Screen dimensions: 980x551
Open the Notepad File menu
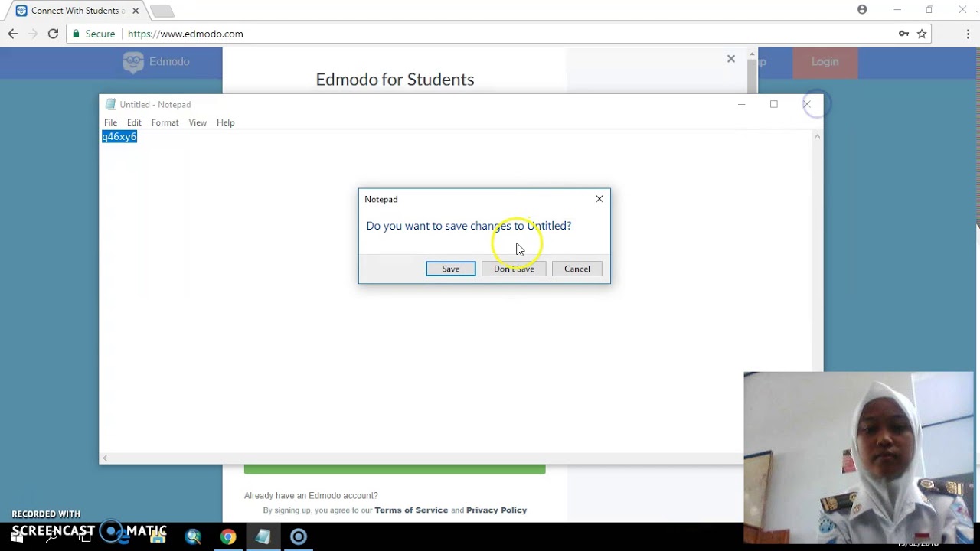coord(110,122)
